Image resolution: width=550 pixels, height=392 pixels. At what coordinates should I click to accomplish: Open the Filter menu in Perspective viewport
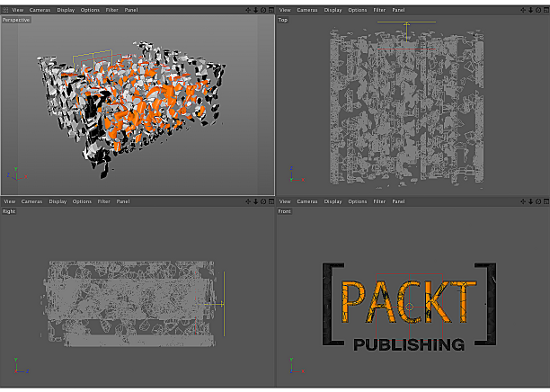click(112, 10)
